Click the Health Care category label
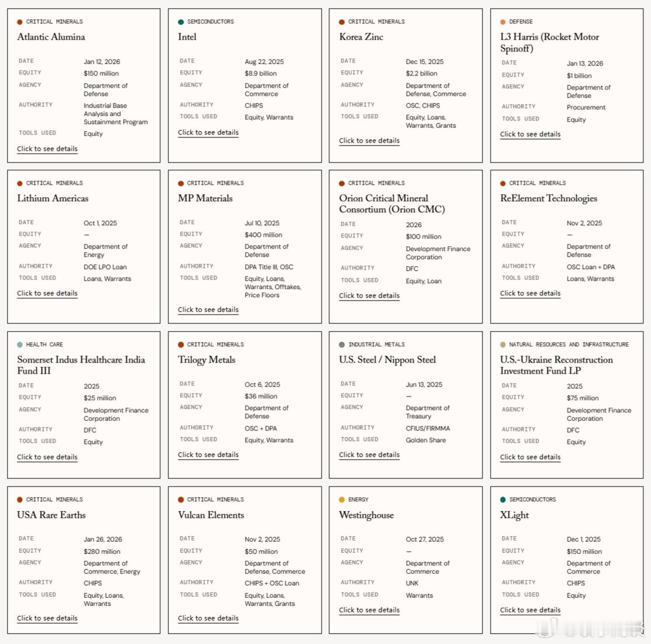 44,345
